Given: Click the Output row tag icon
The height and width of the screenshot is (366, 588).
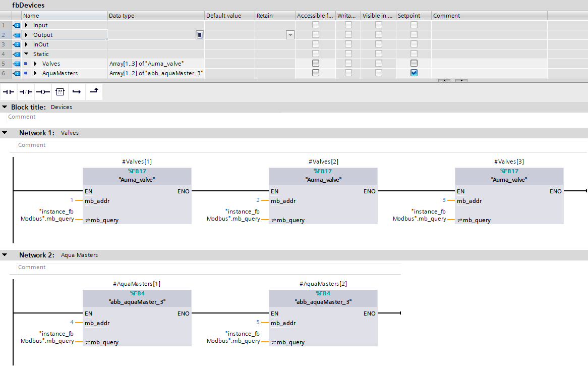Looking at the screenshot, I should tap(17, 35).
